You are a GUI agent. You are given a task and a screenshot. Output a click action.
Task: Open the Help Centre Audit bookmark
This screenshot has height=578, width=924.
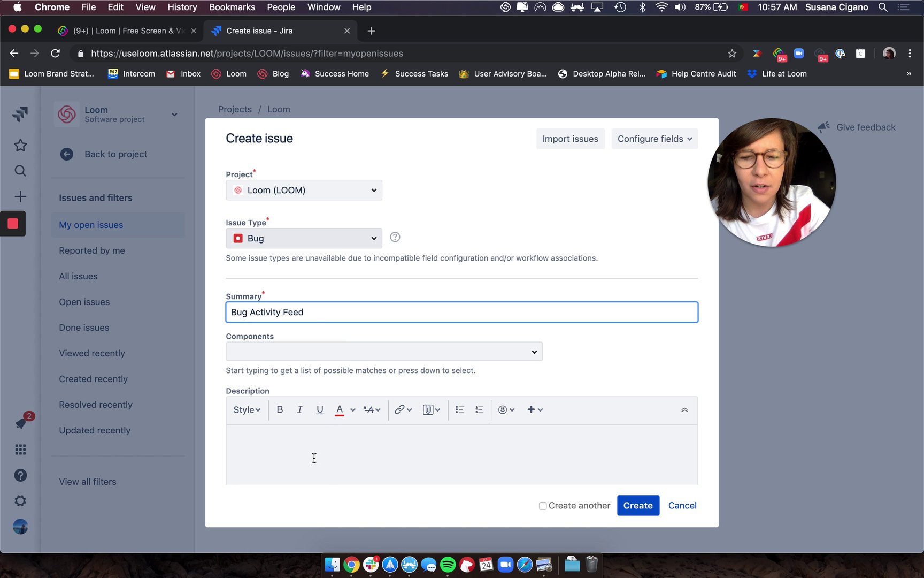coord(696,74)
